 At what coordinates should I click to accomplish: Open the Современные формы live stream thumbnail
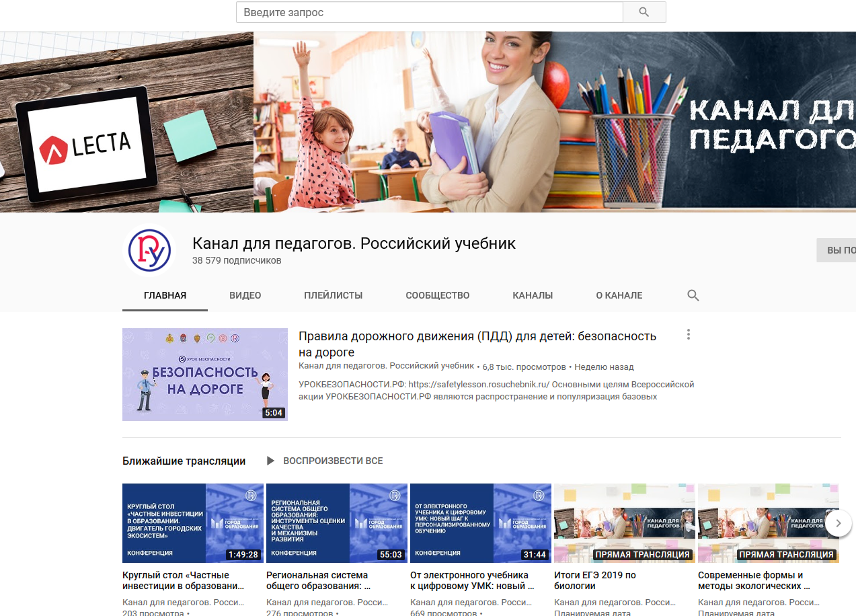(x=769, y=523)
